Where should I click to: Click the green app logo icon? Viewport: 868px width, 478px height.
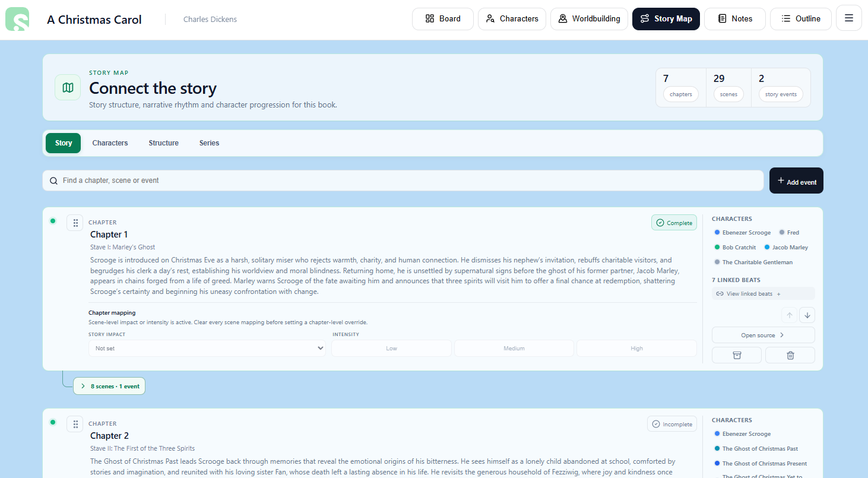(17, 19)
